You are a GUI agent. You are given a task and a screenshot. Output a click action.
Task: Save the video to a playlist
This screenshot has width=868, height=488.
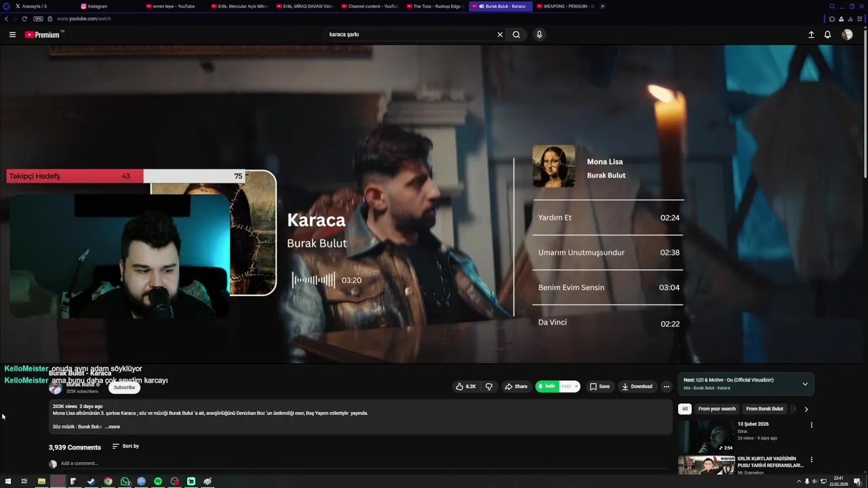[599, 386]
